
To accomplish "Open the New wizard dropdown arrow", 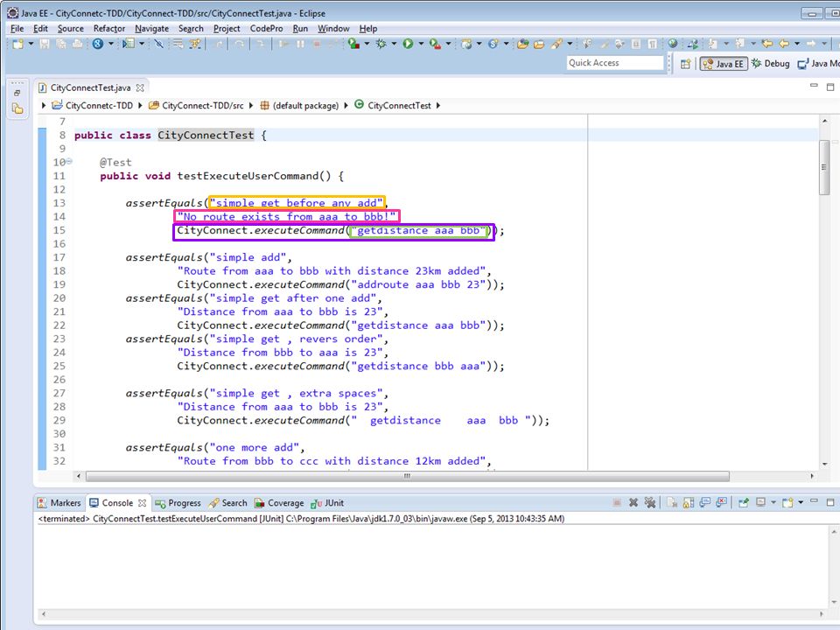I will point(31,44).
